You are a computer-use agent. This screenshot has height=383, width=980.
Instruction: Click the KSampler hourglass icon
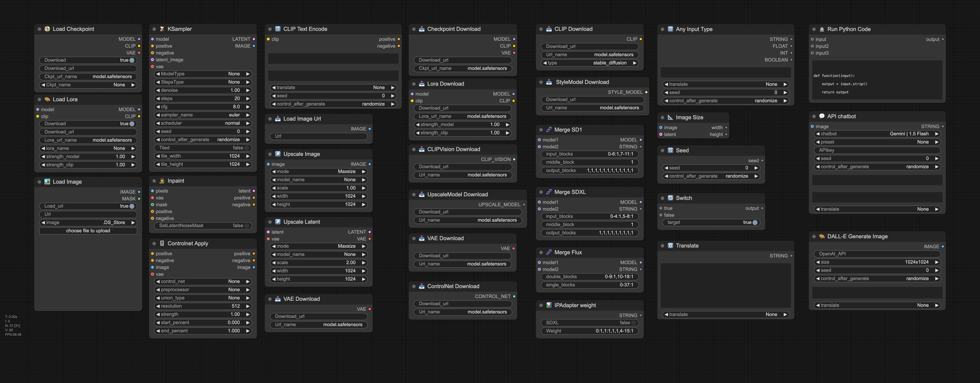[x=162, y=29]
